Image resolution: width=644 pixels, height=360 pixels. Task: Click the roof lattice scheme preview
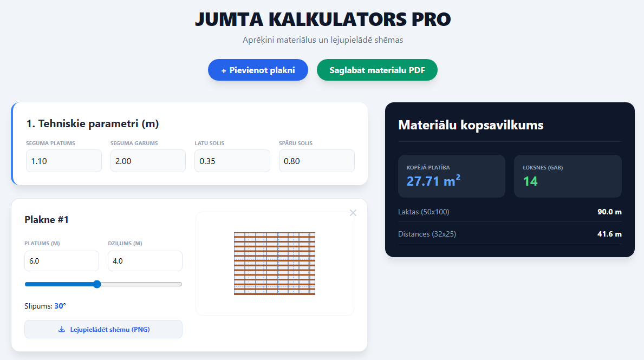[x=275, y=264]
